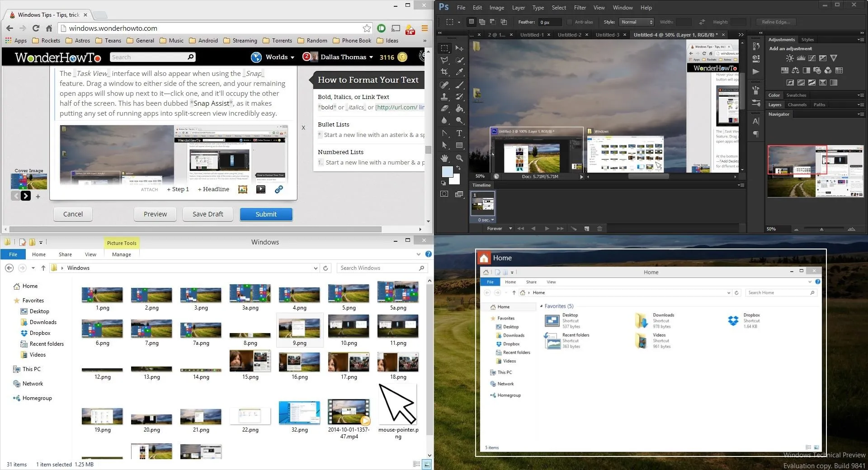
Task: Open the marquee tool preset picker arrow
Action: (x=459, y=22)
